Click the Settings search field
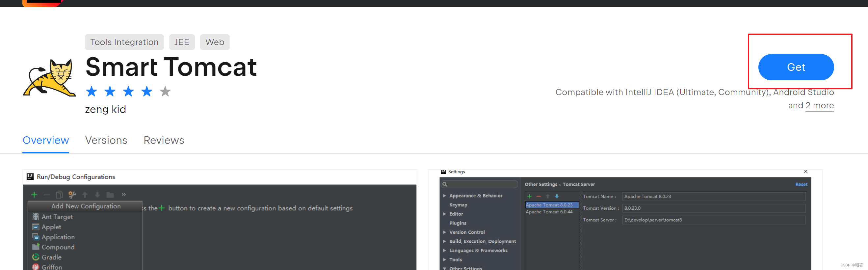This screenshot has height=270, width=868. coord(479,184)
